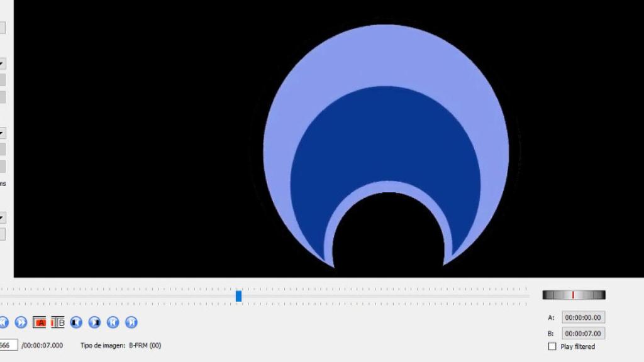Open the middle dropdown in the left panel
The image size is (644, 362).
pyautogui.click(x=3, y=133)
